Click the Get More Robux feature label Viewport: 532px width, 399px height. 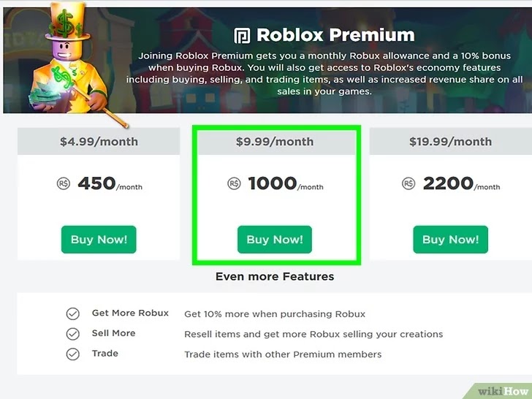click(x=130, y=313)
